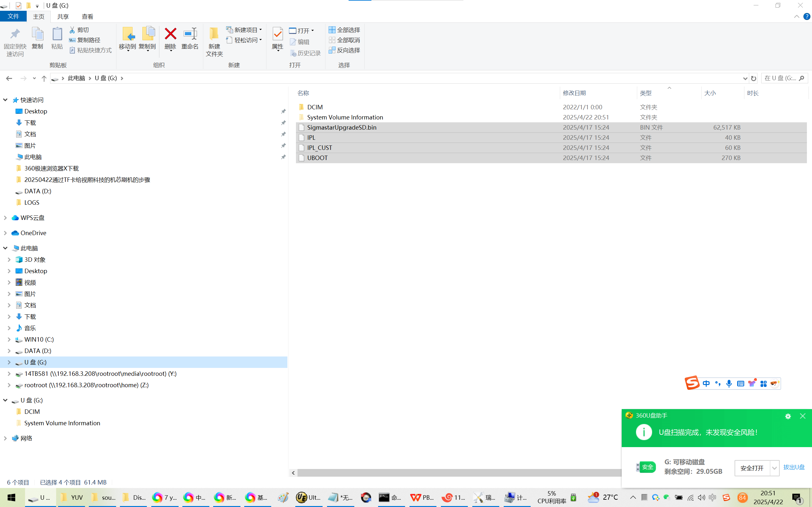Click the Rename (重命名) ribbon icon
Image resolution: width=812 pixels, height=507 pixels.
[190, 34]
